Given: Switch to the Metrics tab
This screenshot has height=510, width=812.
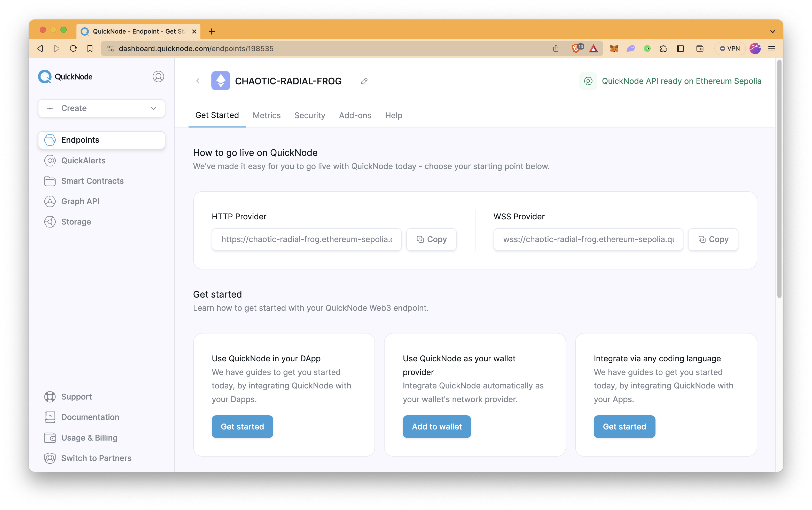Looking at the screenshot, I should (266, 115).
